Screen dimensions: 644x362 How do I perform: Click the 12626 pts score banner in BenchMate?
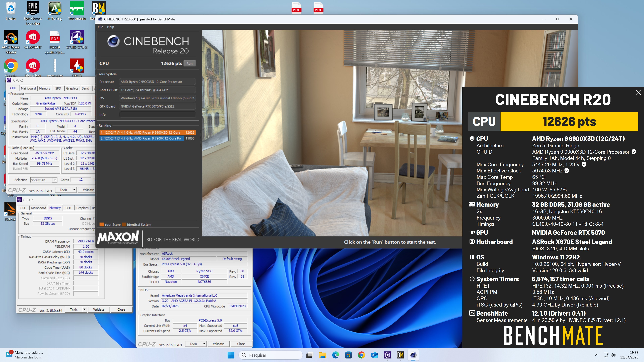pyautogui.click(x=569, y=122)
